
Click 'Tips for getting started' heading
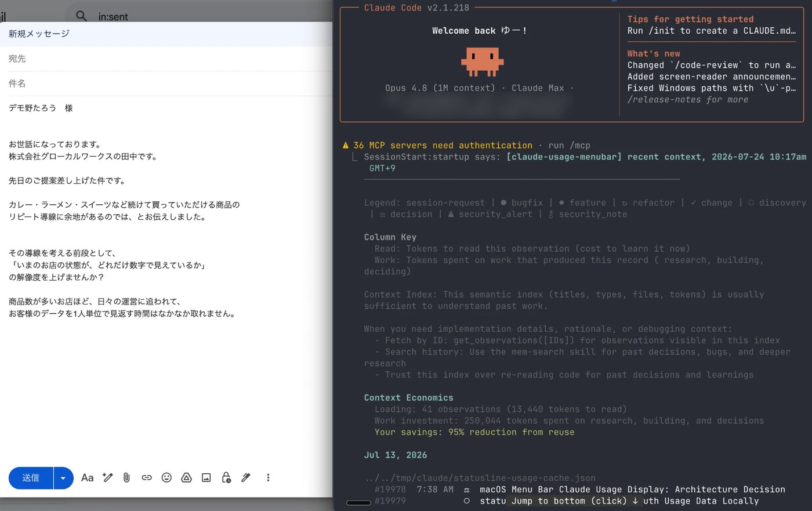690,19
